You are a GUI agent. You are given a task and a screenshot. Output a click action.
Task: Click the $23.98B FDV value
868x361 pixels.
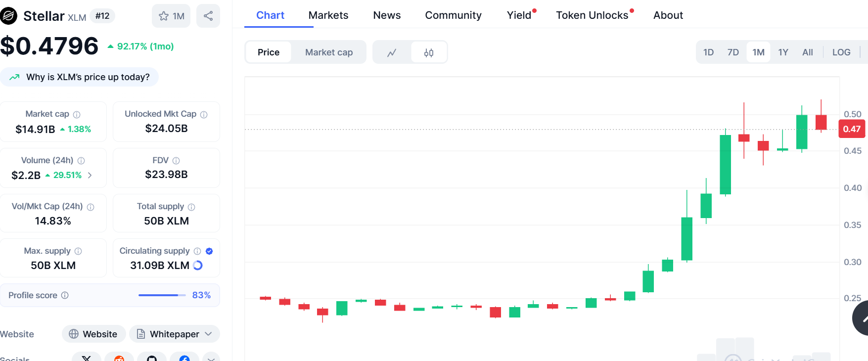click(x=166, y=175)
